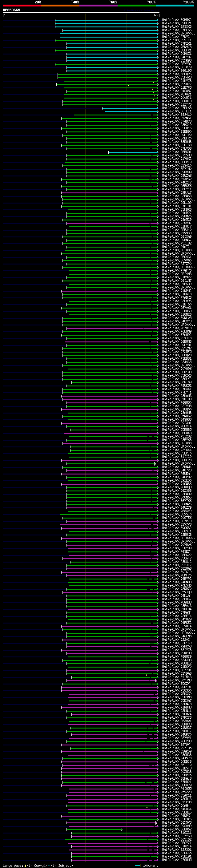The width and height of the screenshot is (197, 868).
Task: Select hit label UniRef100_A3HX49
Action: [176, 125]
